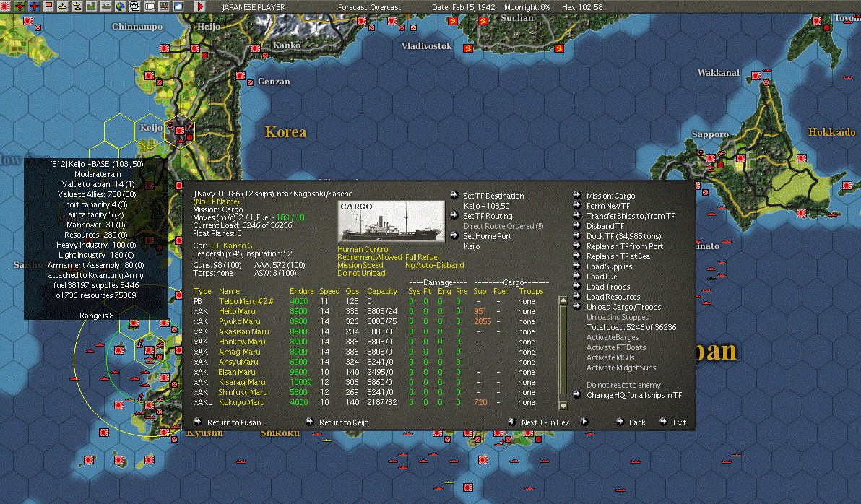
Task: Click the Capacity column header
Action: pos(381,291)
